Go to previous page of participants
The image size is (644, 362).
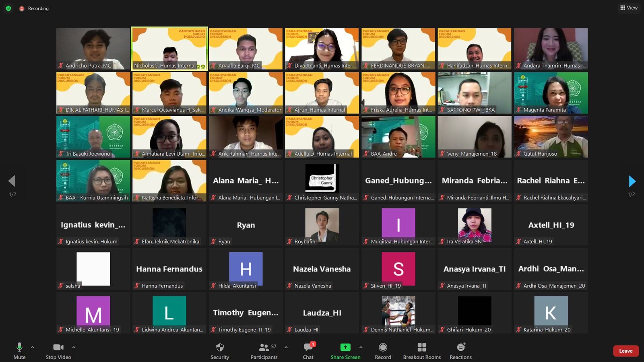pos(12,181)
